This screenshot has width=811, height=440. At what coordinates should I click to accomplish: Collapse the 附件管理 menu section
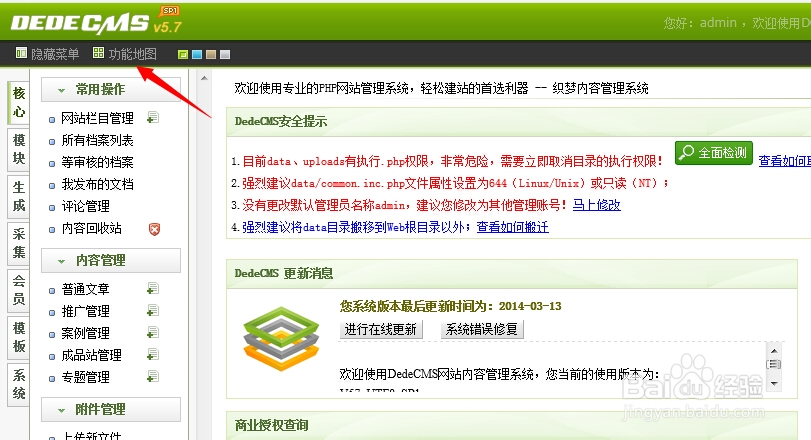(x=111, y=409)
